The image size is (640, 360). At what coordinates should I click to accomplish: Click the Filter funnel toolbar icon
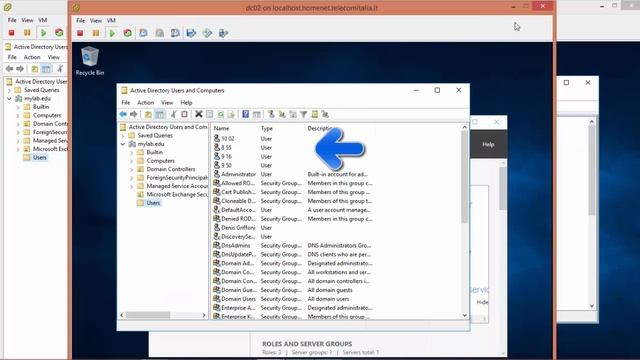[x=304, y=114]
